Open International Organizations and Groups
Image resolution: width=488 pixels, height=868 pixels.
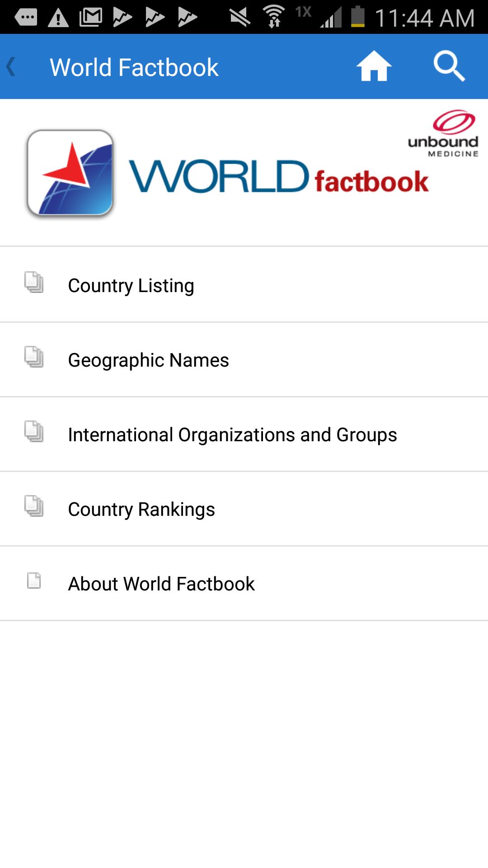pos(232,435)
